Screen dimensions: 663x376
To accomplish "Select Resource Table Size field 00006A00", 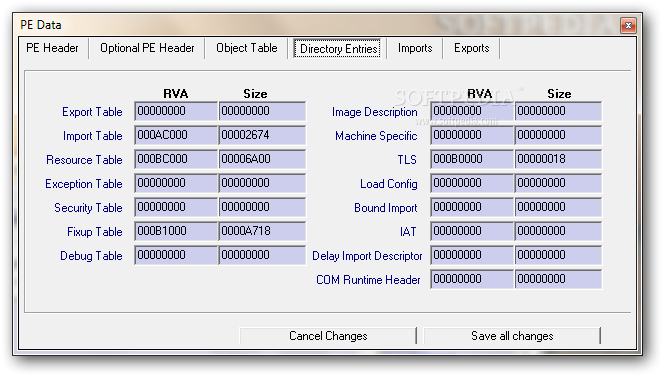I will [262, 159].
